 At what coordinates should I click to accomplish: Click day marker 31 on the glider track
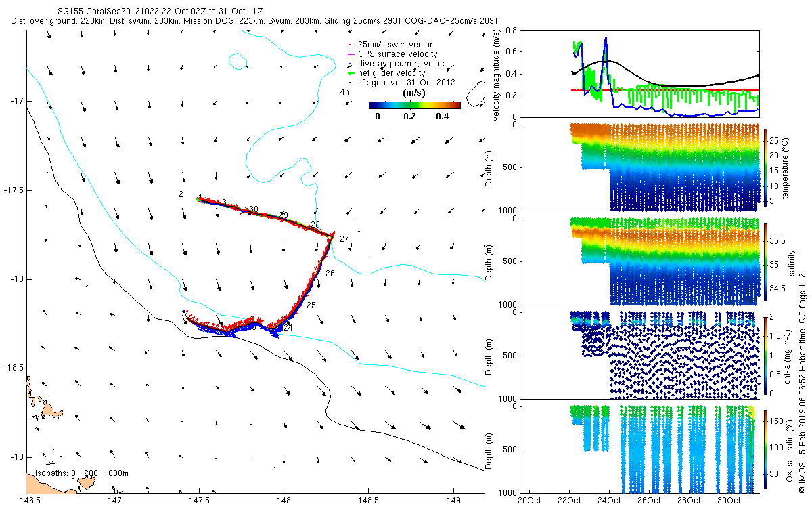[227, 203]
